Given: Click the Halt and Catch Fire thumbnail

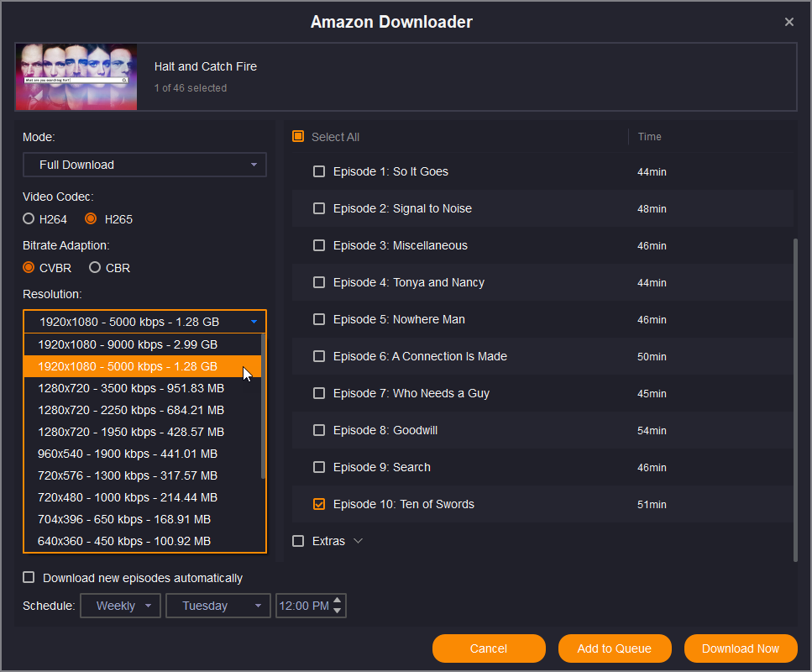Looking at the screenshot, I should 76,77.
